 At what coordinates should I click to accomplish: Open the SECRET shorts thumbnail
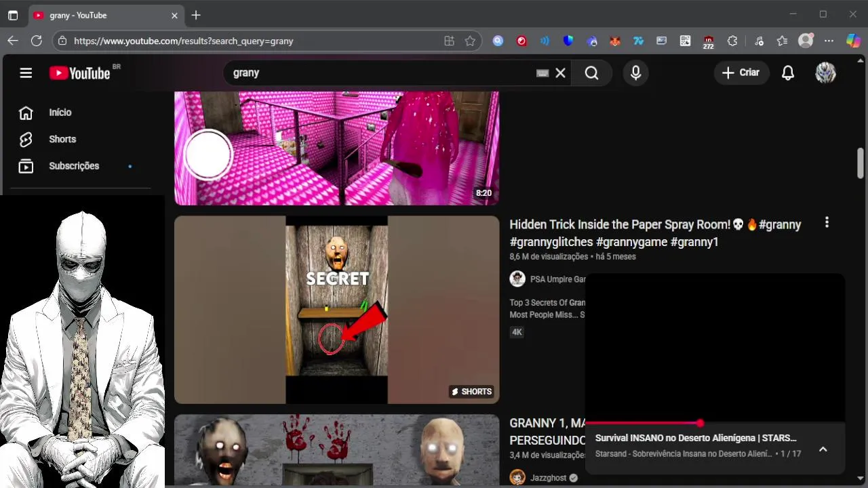336,310
